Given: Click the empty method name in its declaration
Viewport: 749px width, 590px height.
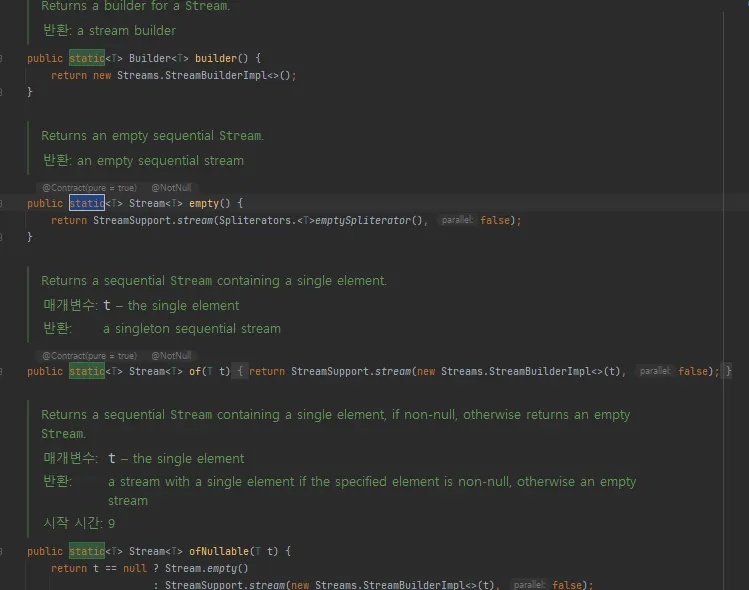Looking at the screenshot, I should pyautogui.click(x=204, y=203).
